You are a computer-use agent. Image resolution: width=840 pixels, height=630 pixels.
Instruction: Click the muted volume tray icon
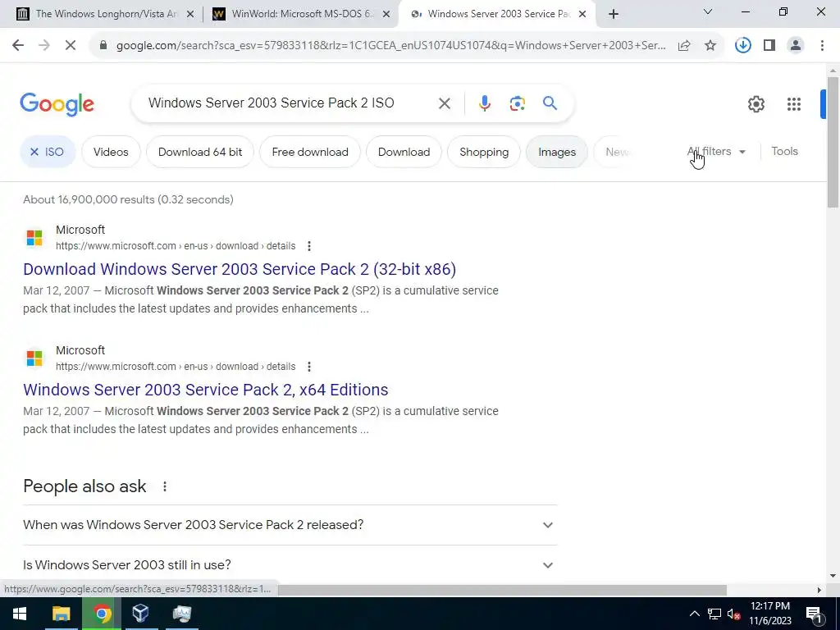coord(733,614)
